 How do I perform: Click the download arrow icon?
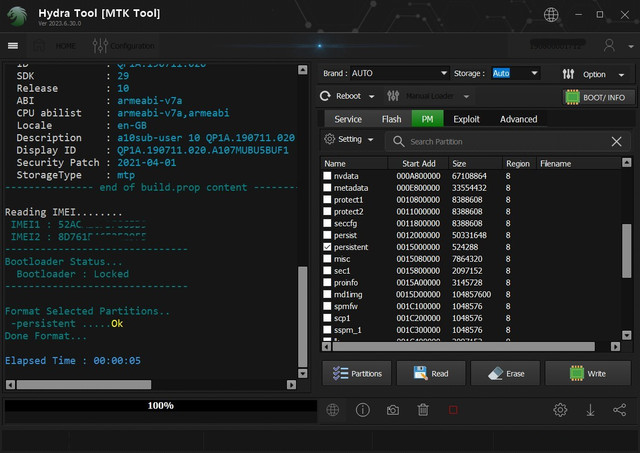(x=590, y=410)
